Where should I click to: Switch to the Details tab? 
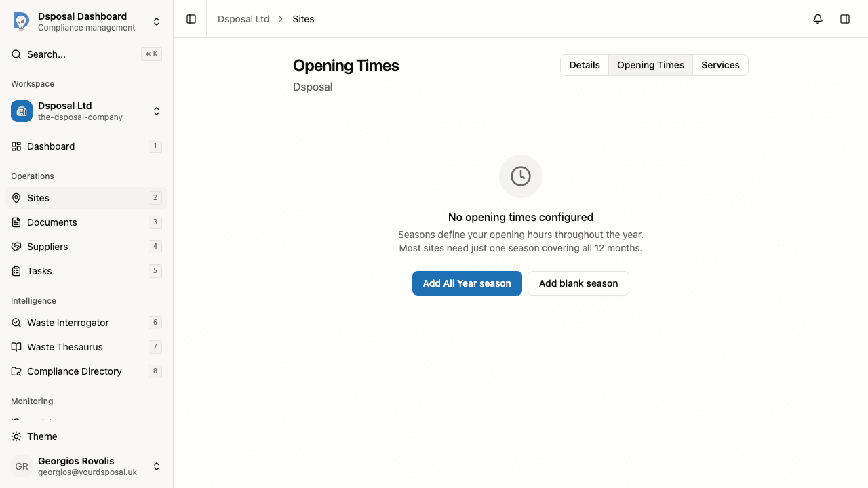pos(584,64)
